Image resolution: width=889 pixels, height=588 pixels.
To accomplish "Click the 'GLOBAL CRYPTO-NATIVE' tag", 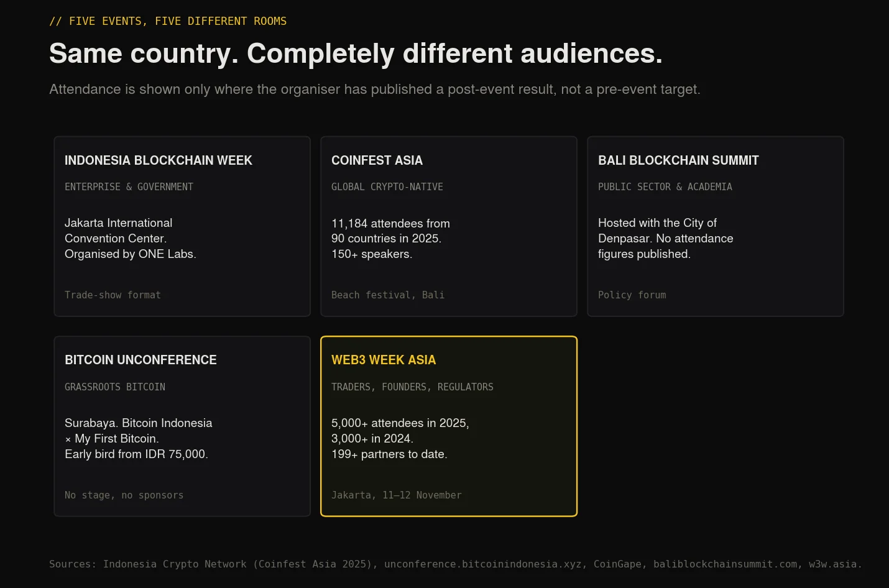I will pos(387,186).
